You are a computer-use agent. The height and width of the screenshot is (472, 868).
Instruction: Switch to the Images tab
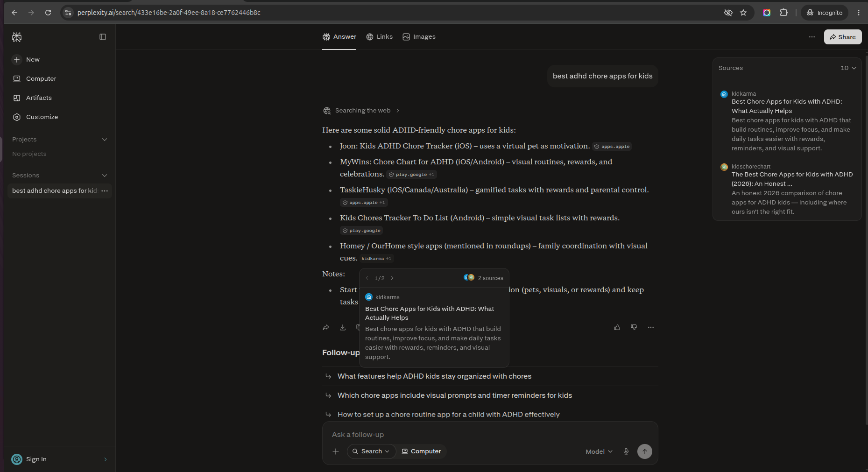point(419,37)
